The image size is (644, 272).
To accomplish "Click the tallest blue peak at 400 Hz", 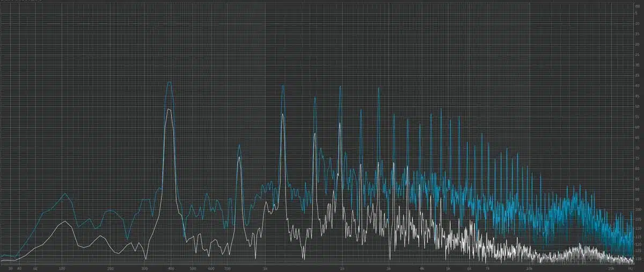I will pos(169,83).
